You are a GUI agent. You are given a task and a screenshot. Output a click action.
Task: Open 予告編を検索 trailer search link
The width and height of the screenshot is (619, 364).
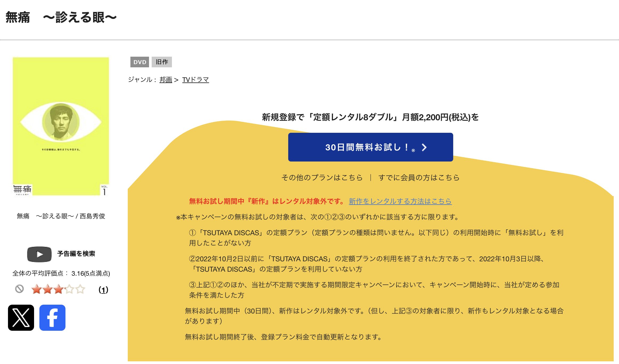pyautogui.click(x=76, y=254)
